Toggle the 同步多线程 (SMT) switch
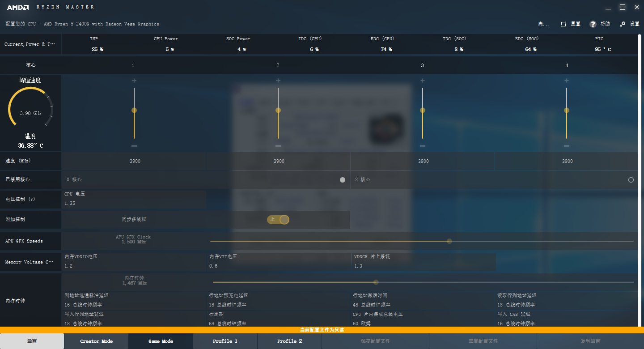This screenshot has width=644, height=349. [279, 219]
